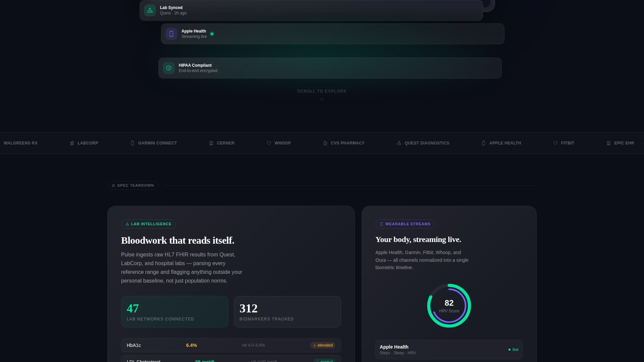Screen dimensions: 644x362
Task: Click the 47 Lab Networks Connected stat card
Action: (x=175, y=312)
